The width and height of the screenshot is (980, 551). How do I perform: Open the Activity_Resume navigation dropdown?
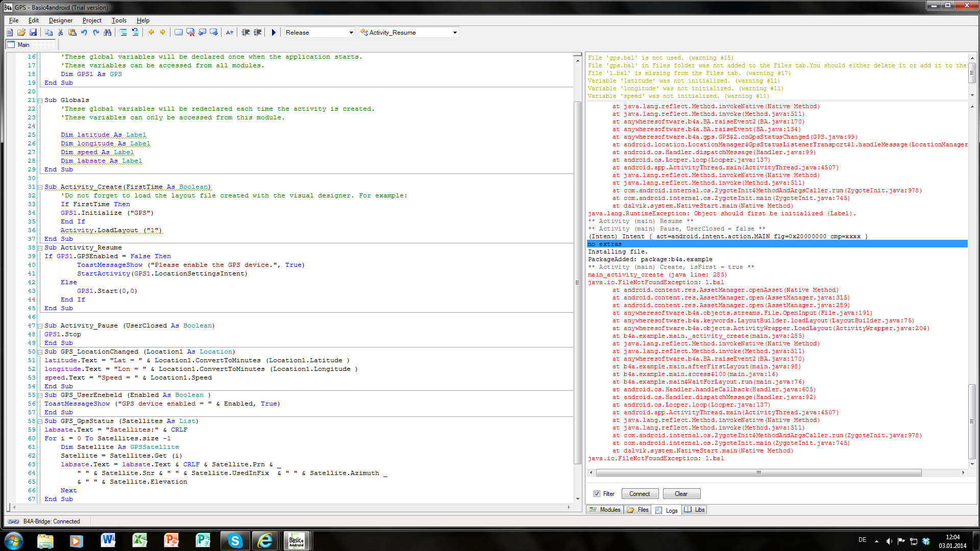tap(454, 32)
